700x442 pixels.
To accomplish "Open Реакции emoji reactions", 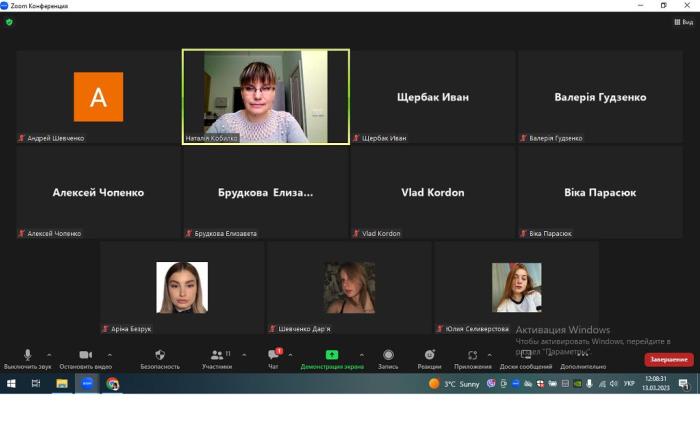I will click(429, 356).
